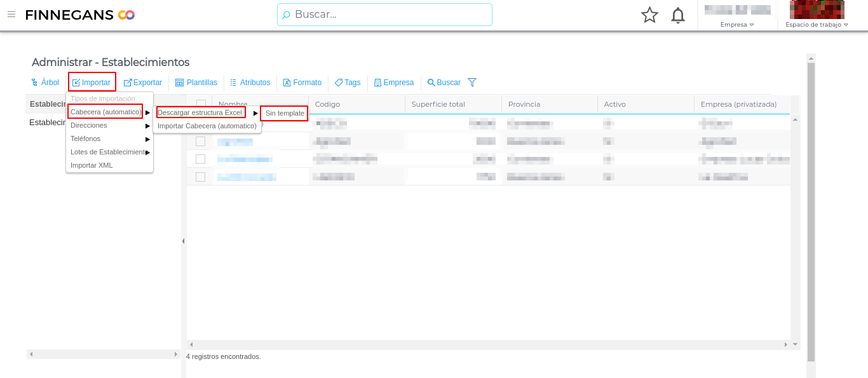Choose Sin template option

284,113
